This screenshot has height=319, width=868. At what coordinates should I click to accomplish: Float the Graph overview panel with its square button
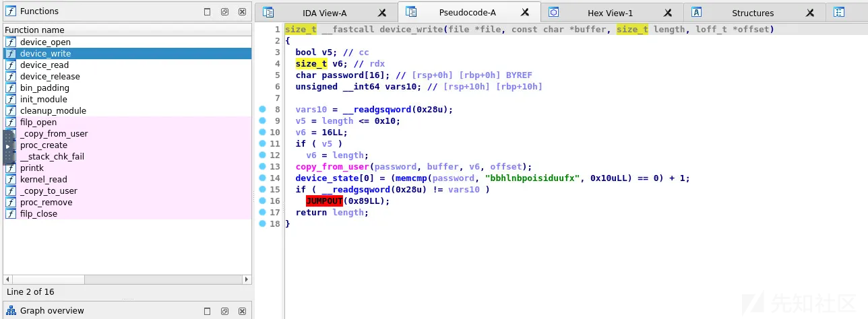coord(208,311)
